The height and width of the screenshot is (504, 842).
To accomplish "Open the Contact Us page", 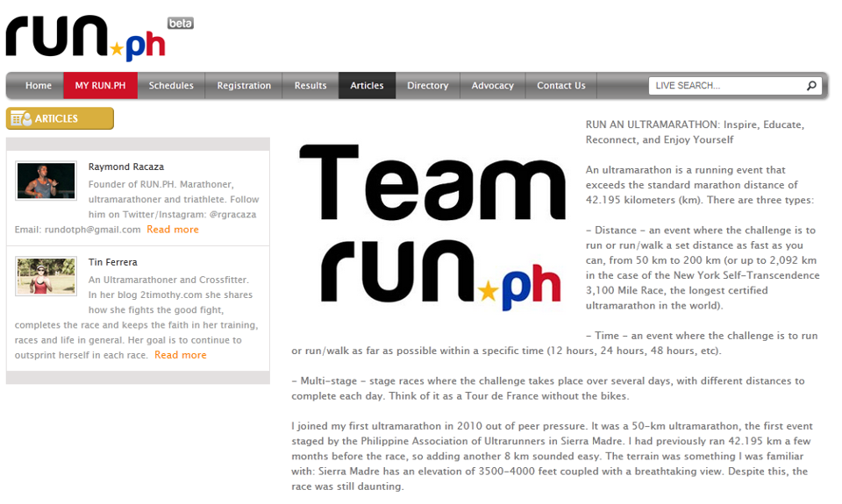I will tap(560, 86).
